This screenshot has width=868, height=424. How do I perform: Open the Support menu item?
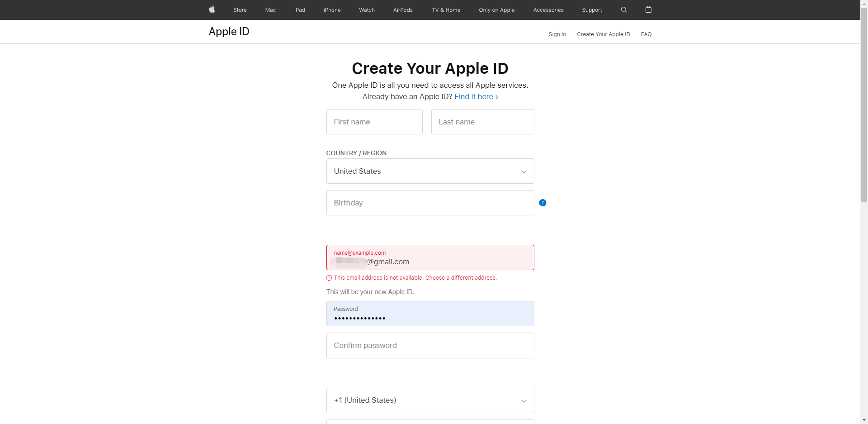(592, 10)
